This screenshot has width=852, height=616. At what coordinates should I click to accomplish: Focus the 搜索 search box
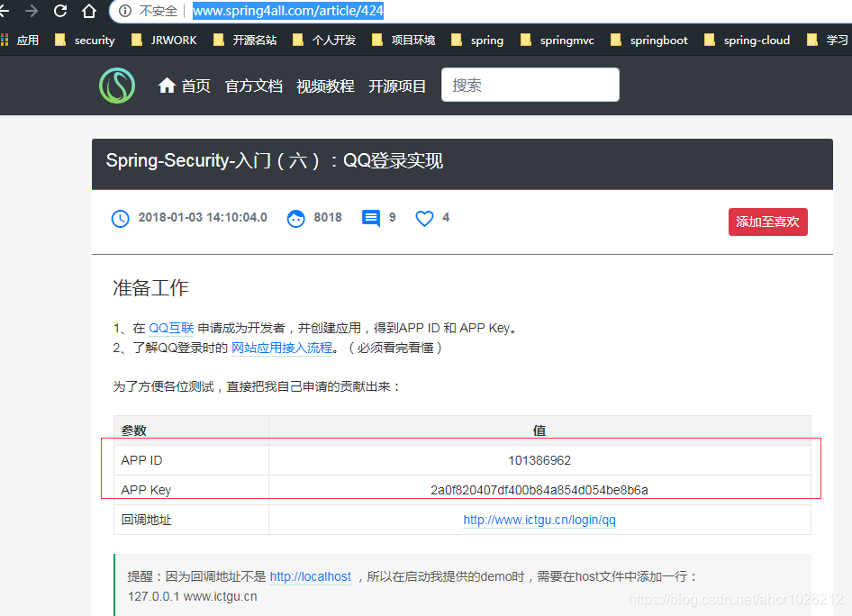[530, 85]
